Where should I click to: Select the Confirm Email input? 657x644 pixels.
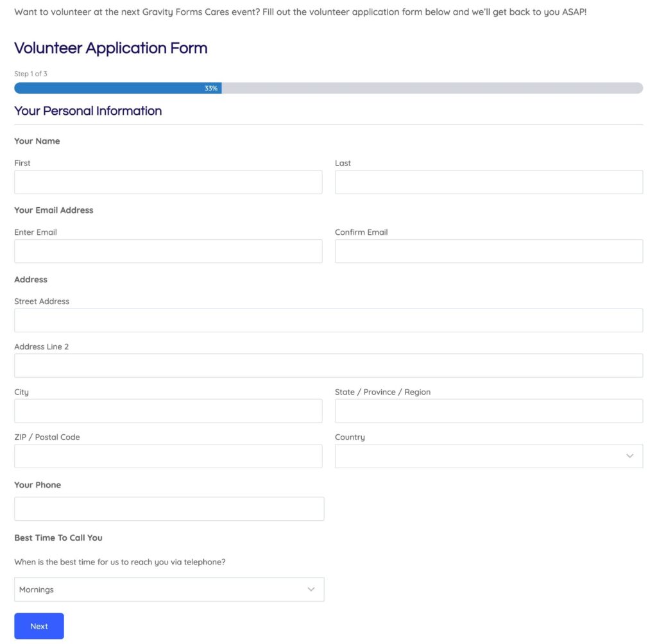[488, 251]
